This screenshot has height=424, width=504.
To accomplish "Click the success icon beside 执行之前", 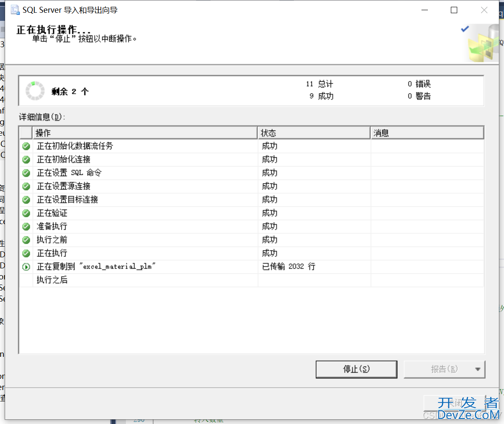I will pos(26,240).
